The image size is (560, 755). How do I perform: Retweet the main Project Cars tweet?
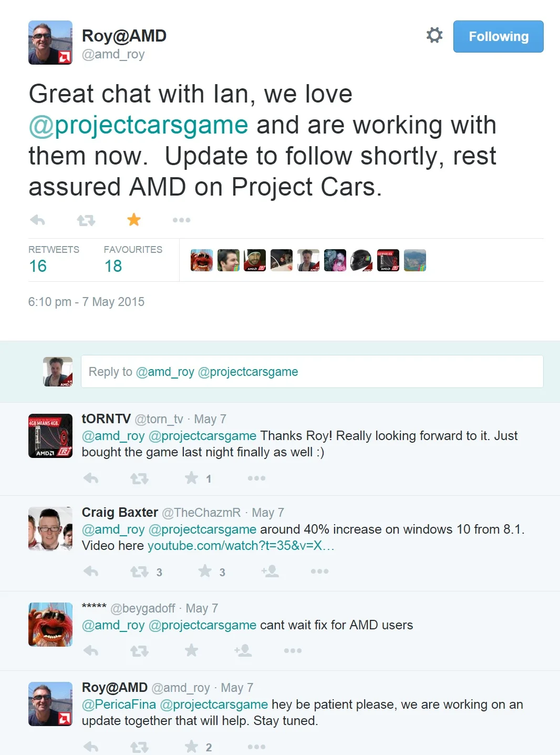[86, 220]
